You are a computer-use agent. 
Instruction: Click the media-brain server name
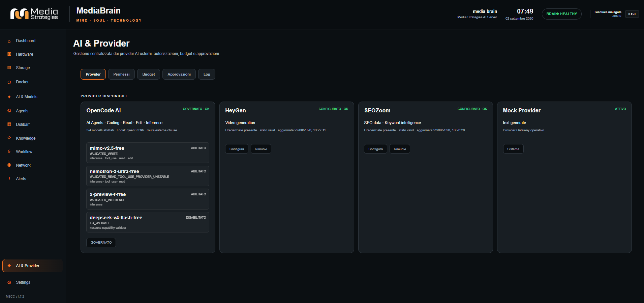pyautogui.click(x=485, y=11)
